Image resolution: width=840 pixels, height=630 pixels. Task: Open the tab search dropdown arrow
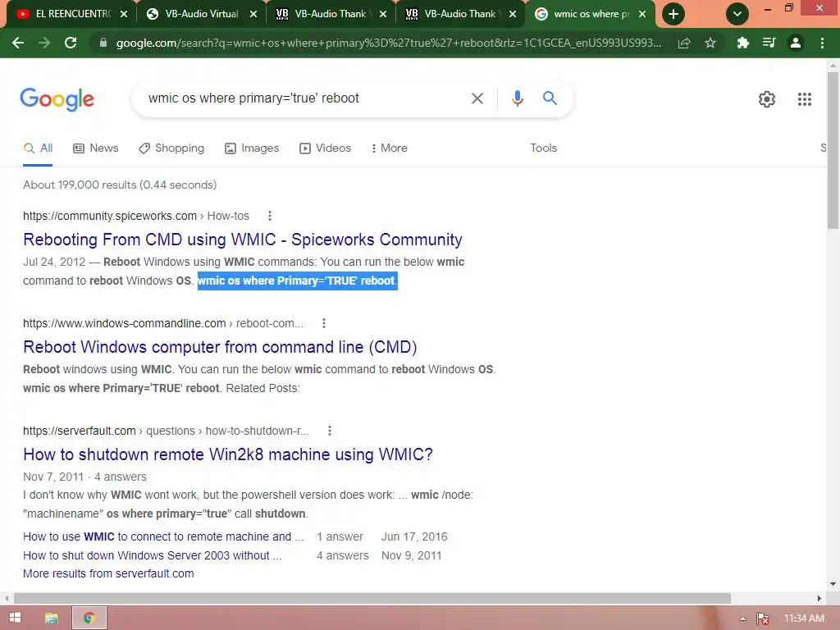pos(737,14)
